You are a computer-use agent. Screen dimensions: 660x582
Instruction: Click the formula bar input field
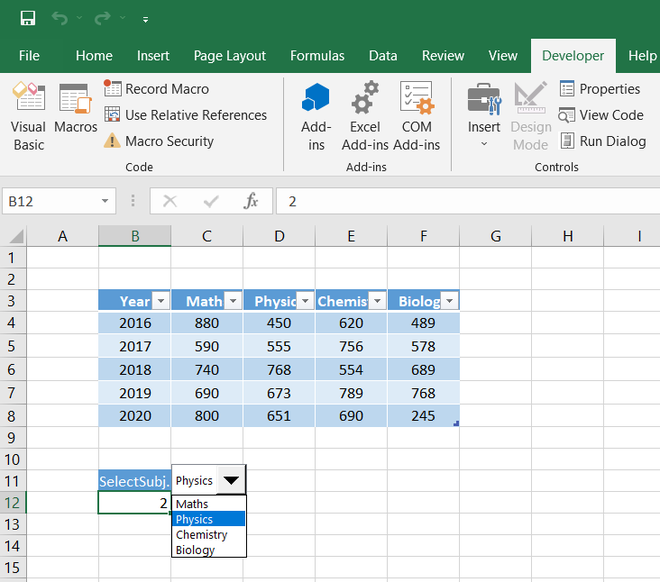(x=460, y=201)
